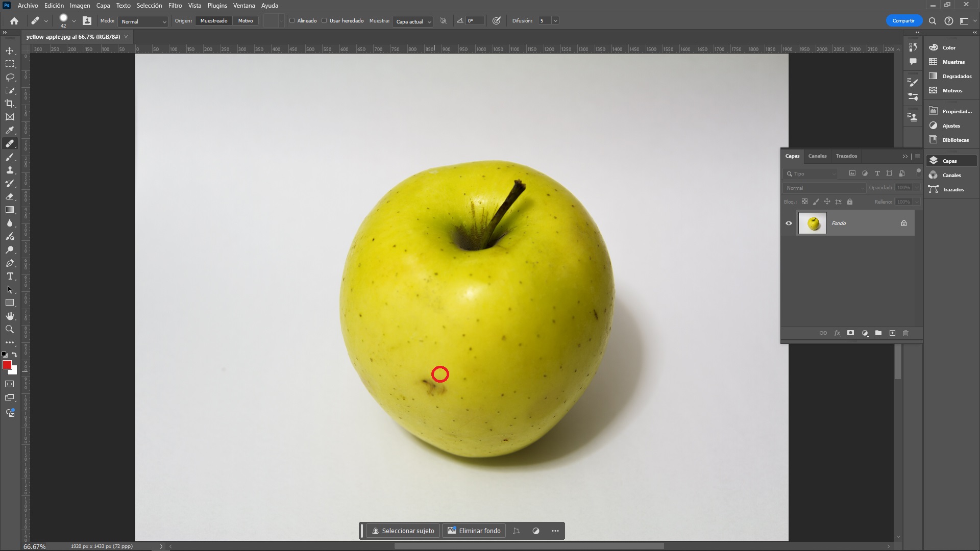The width and height of the screenshot is (980, 551).
Task: Toggle pressure for size icon
Action: coord(497,21)
